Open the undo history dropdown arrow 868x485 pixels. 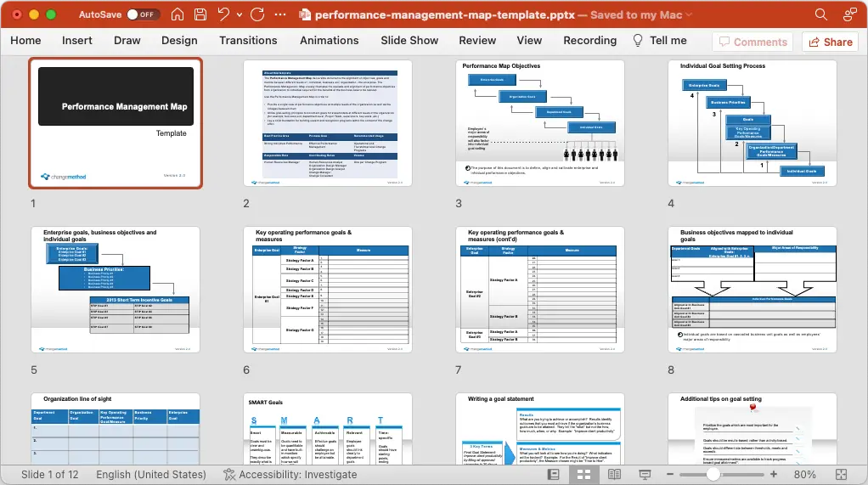(240, 15)
